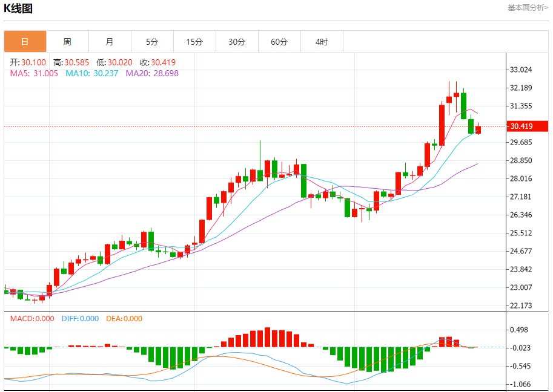Click the 33.024 price axis label
This screenshot has width=553, height=392.
tap(521, 70)
